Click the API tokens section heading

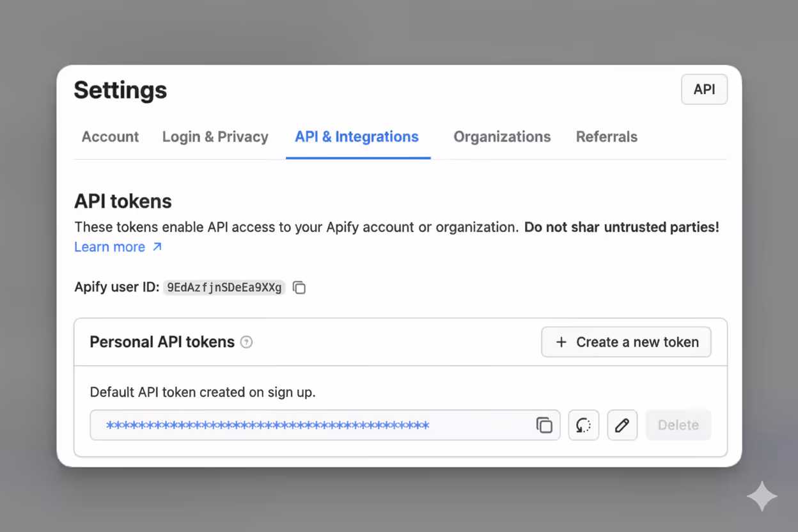click(123, 201)
